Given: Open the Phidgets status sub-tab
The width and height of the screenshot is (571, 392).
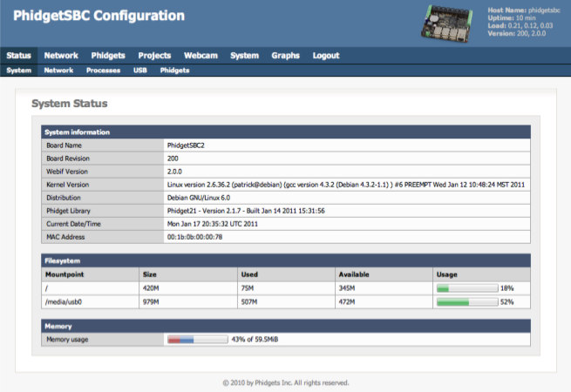Looking at the screenshot, I should coord(175,71).
